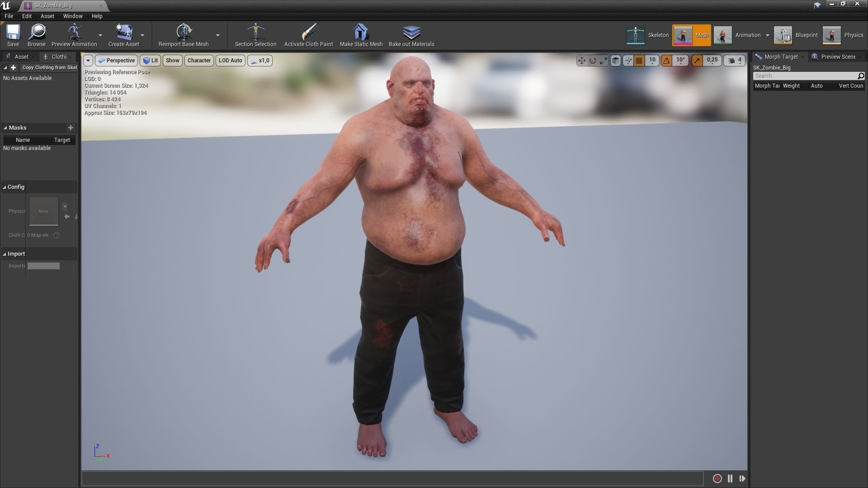868x488 pixels.
Task: Pause the preview playback
Action: [730, 479]
